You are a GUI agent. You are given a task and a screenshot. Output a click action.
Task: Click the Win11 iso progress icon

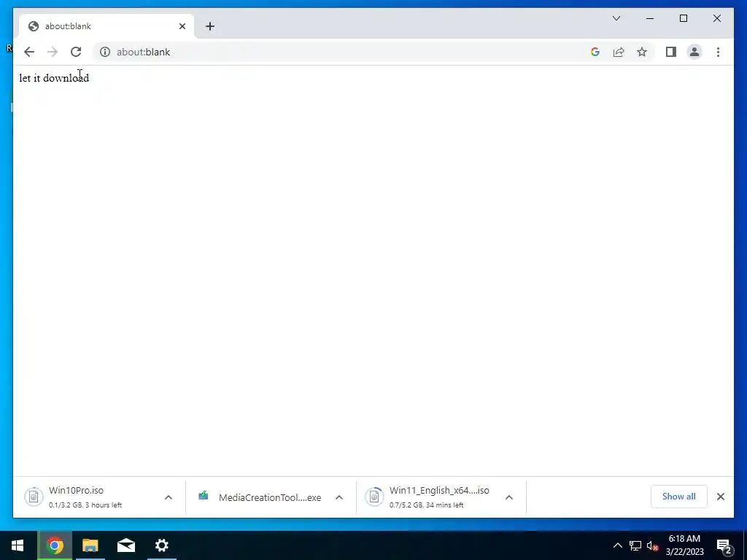pos(374,497)
